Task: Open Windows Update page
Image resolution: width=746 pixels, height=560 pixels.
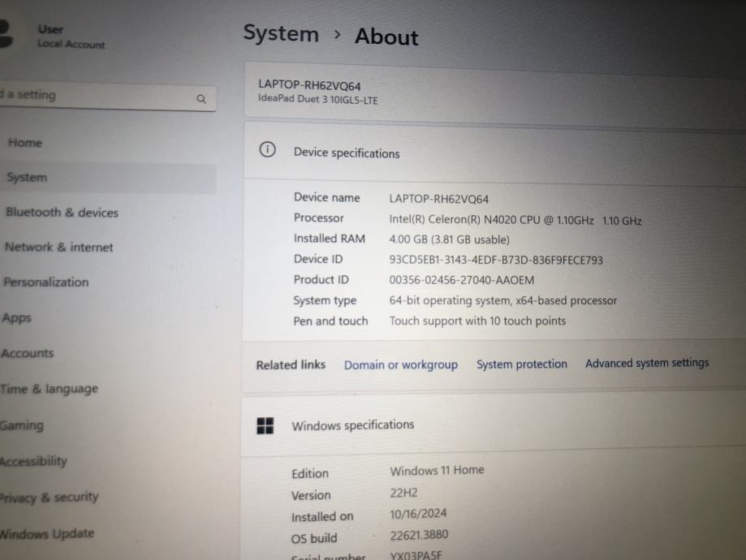Action: pyautogui.click(x=47, y=534)
